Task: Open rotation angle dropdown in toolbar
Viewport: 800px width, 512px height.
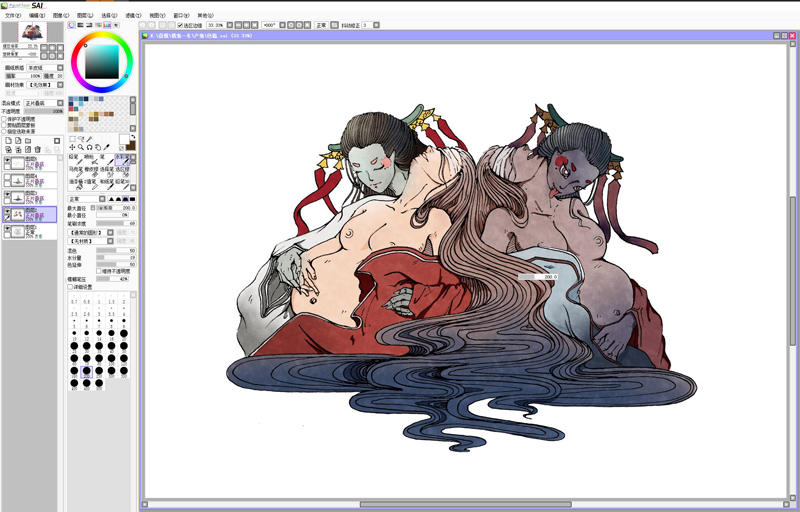Action: 282,24
